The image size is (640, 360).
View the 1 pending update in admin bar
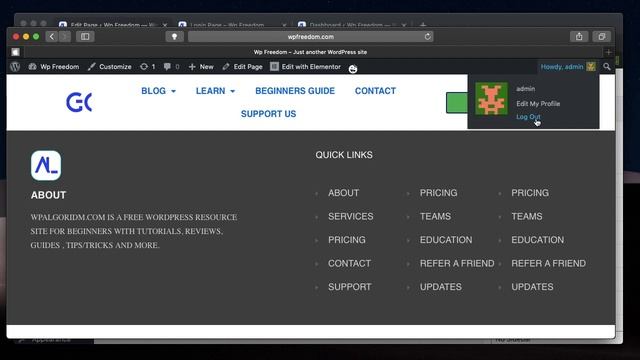pyautogui.click(x=147, y=67)
